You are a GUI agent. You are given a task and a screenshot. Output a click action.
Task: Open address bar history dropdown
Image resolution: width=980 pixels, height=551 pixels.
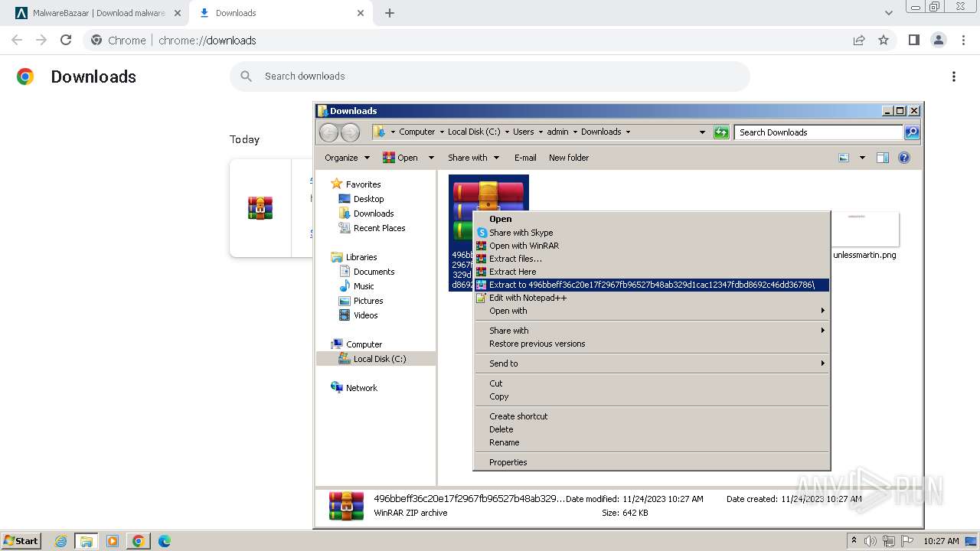pyautogui.click(x=702, y=132)
